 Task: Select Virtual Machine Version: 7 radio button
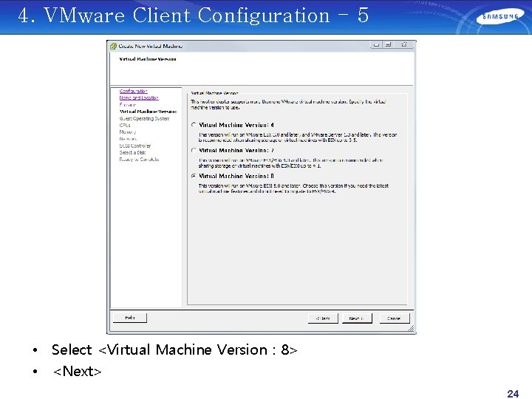click(x=194, y=150)
